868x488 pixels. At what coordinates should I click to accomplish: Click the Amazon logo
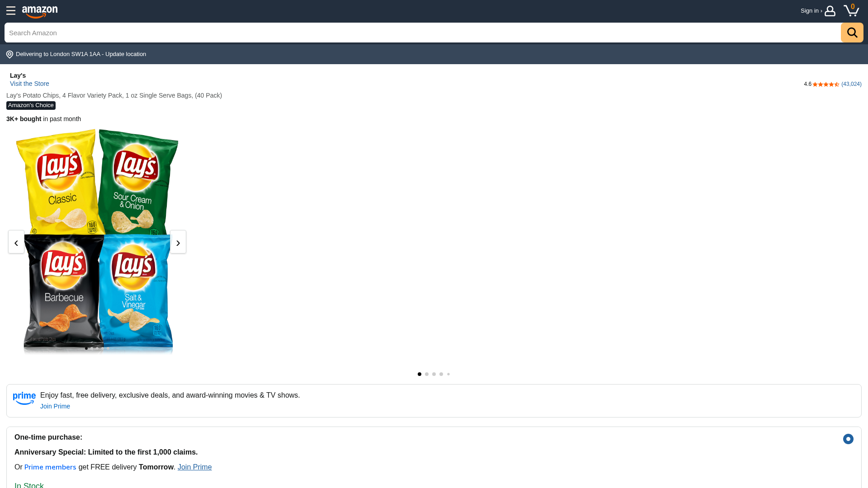point(40,12)
